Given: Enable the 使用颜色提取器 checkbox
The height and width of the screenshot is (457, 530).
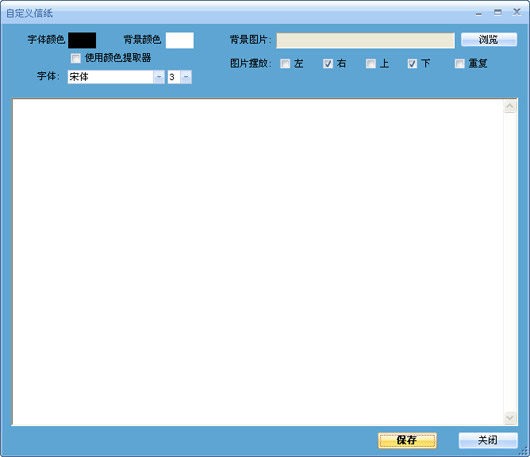Looking at the screenshot, I should pos(76,58).
